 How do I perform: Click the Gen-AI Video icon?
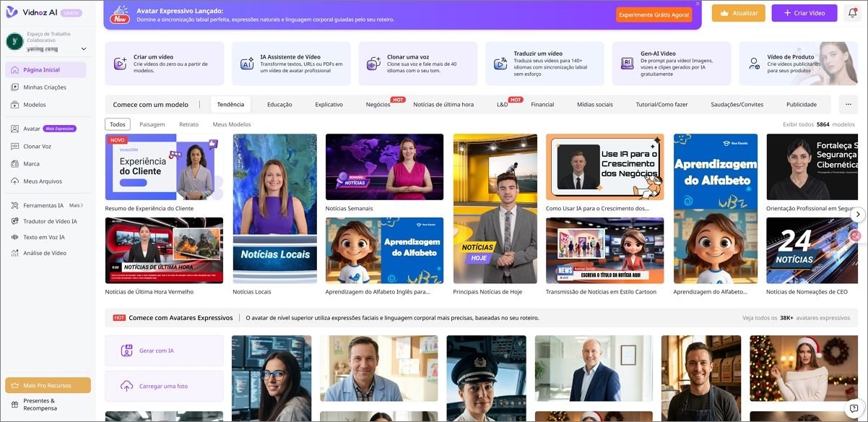tap(627, 64)
